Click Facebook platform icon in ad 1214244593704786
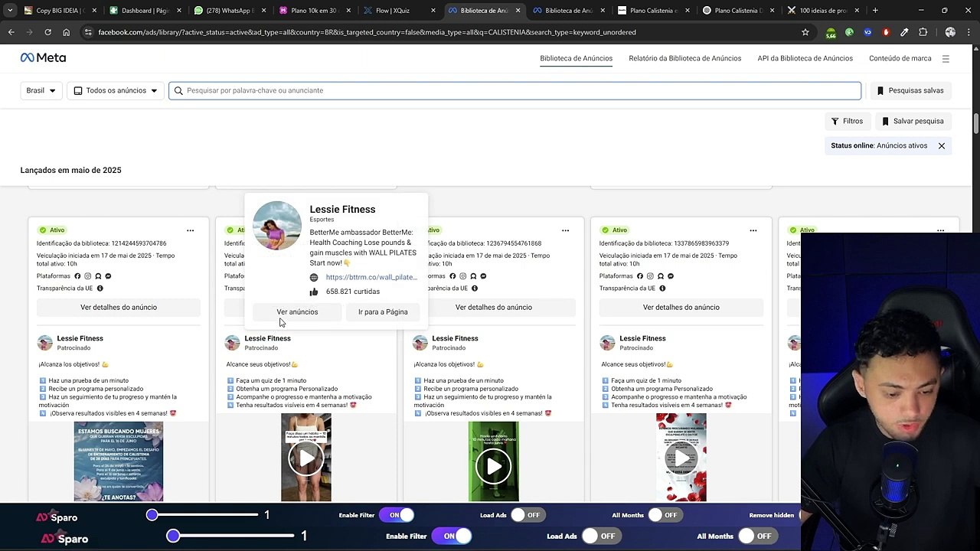The height and width of the screenshot is (551, 980). point(77,275)
